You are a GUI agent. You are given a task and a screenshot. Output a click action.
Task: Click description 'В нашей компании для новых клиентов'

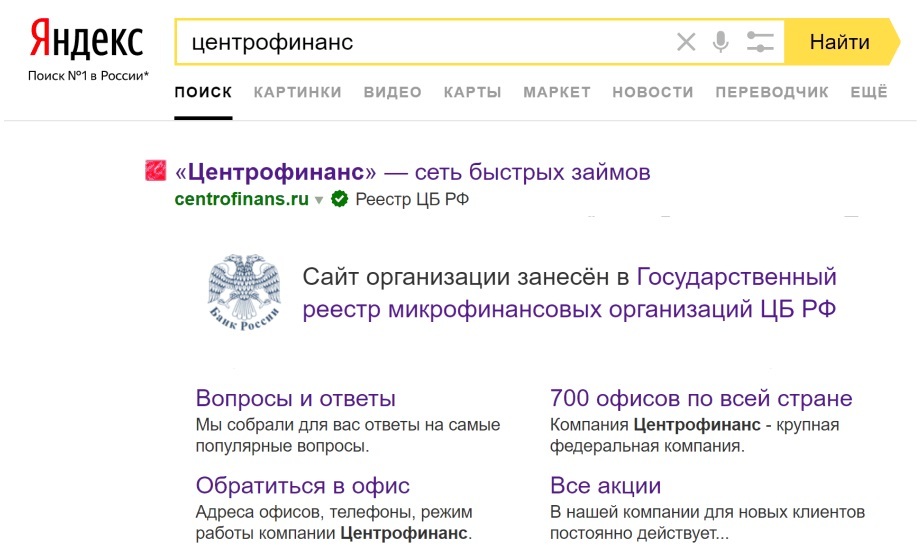pos(707,512)
